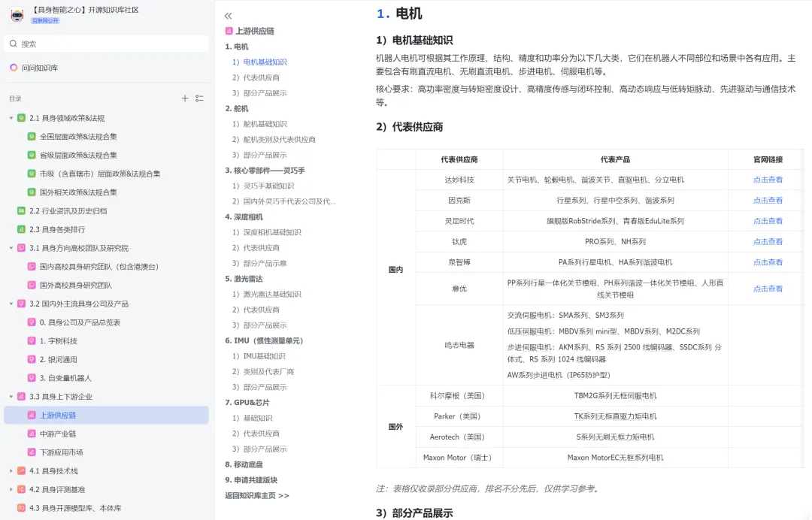The image size is (812, 520).
Task: Click the search magnifier icon
Action: [14, 44]
